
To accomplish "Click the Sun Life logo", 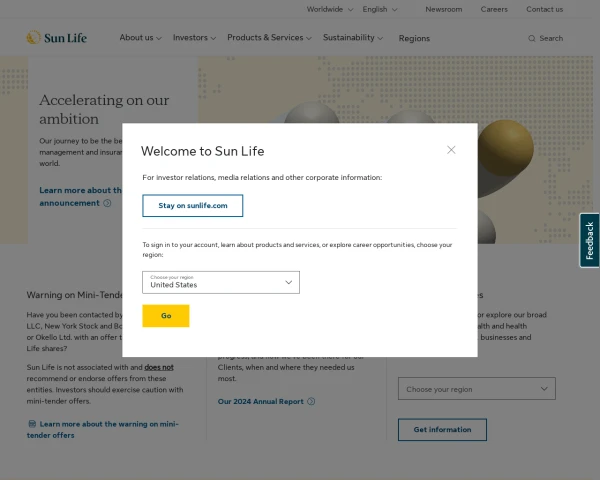I will [57, 38].
